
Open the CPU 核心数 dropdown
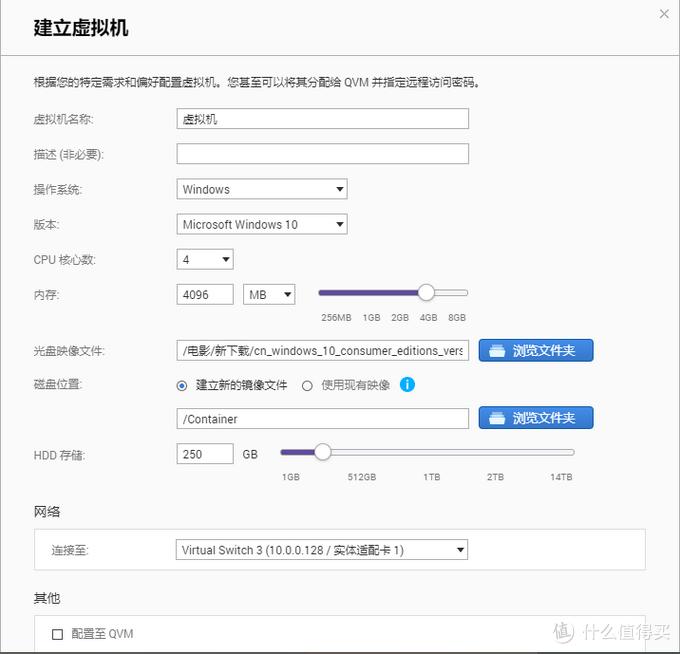point(205,259)
